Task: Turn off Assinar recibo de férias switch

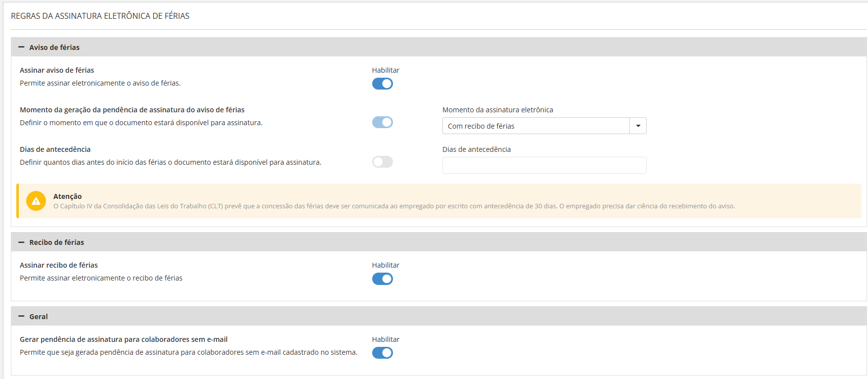Action: (x=382, y=279)
